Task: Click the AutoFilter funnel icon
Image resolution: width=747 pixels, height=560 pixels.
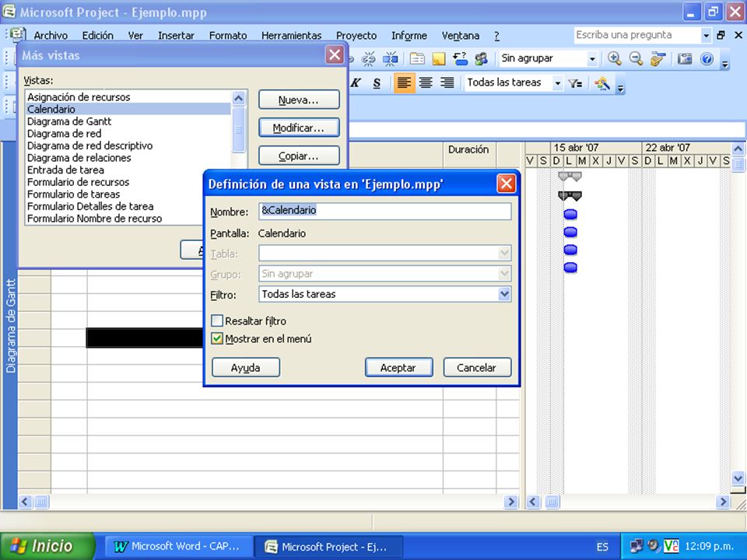Action: [x=576, y=83]
